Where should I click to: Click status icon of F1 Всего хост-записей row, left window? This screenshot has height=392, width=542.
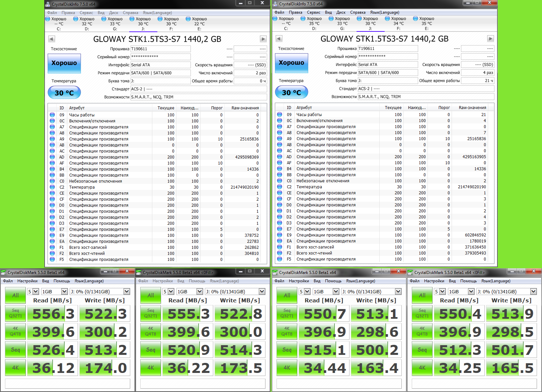pyautogui.click(x=53, y=247)
